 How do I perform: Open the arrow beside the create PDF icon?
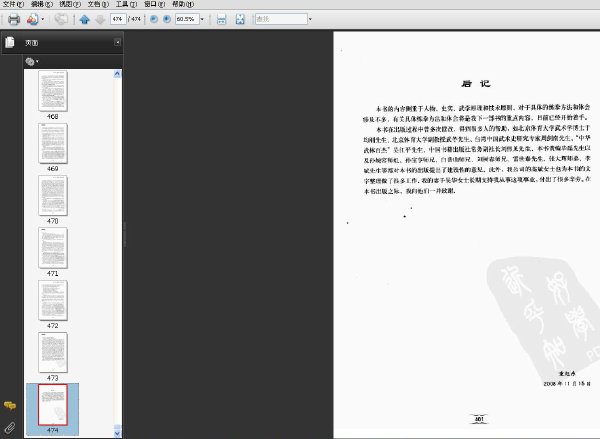coord(42,19)
